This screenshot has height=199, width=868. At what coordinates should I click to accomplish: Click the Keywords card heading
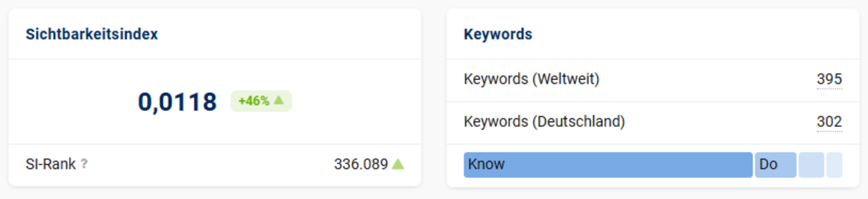click(x=498, y=34)
